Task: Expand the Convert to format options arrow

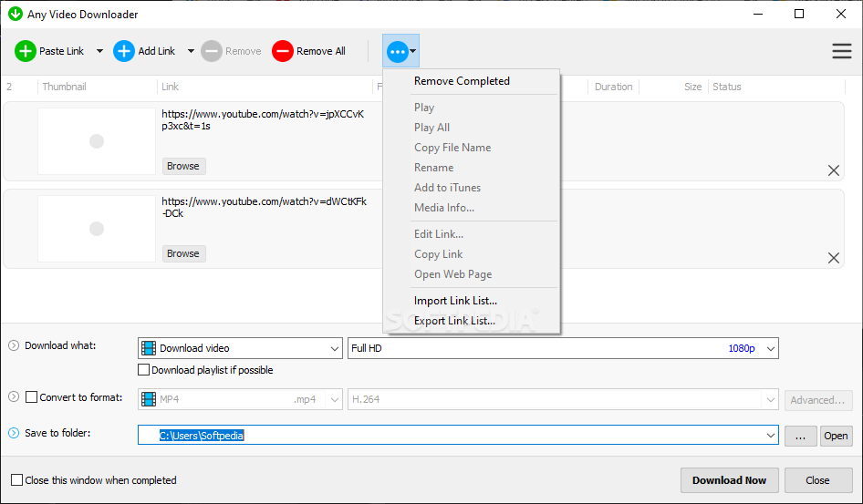Action: 14,396
